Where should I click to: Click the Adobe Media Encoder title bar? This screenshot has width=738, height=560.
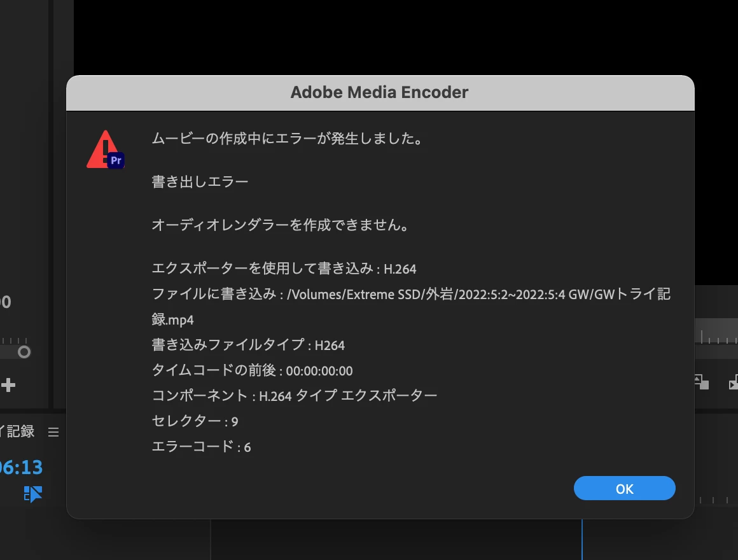tap(380, 93)
